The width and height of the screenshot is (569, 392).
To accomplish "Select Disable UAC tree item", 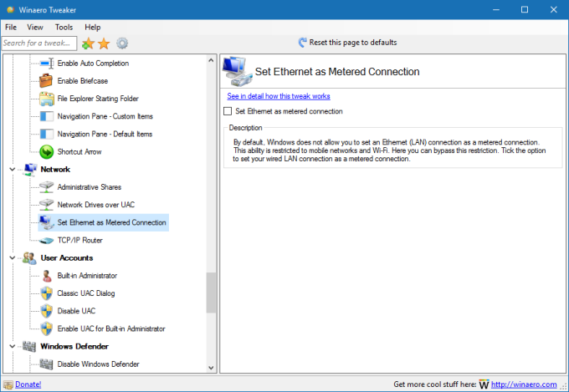I will [x=77, y=311].
